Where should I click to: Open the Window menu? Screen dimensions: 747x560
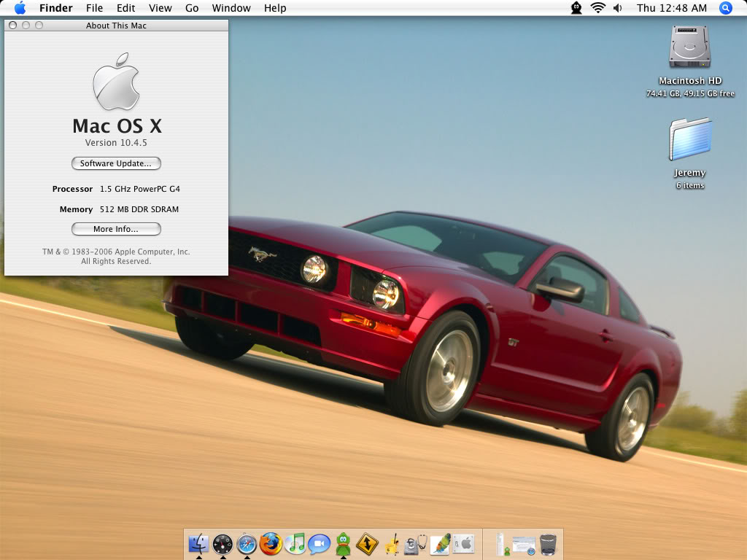(x=231, y=8)
